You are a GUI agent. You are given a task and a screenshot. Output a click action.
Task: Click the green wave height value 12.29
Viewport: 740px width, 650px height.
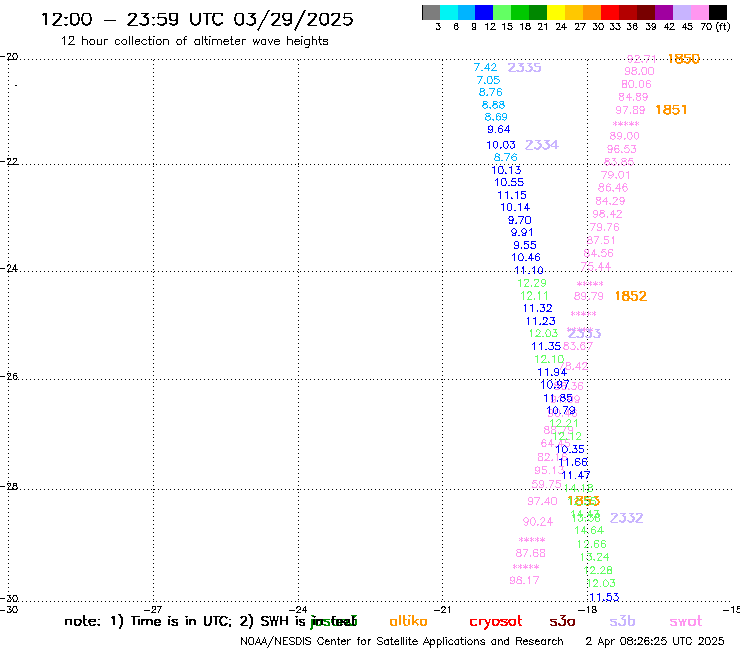(532, 283)
